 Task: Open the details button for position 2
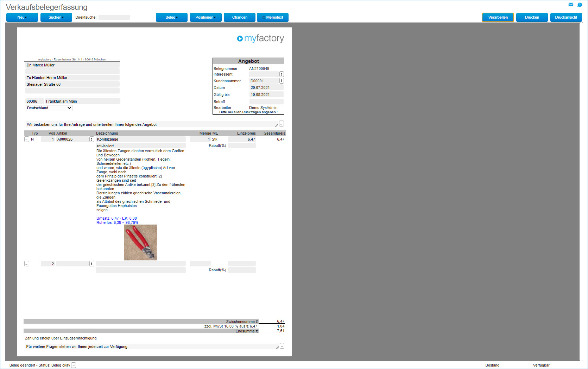(27, 264)
